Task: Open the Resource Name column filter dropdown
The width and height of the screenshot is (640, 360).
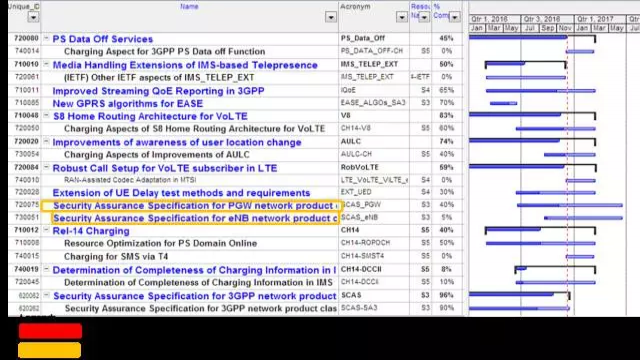Action: point(424,17)
